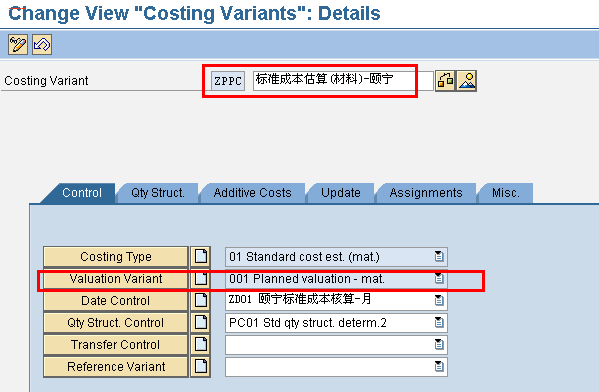Click the undo change toolbar icon
Image resolution: width=599 pixels, height=392 pixels.
tap(42, 45)
